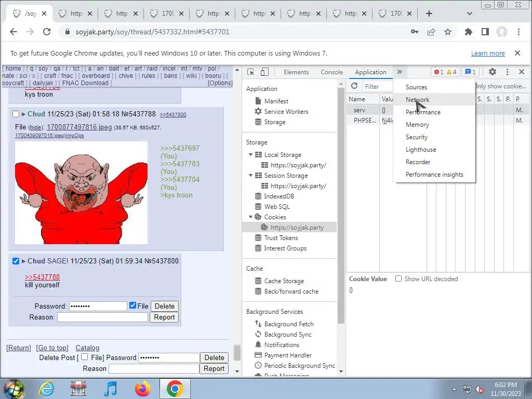The image size is (532, 399).
Task: Click the >>5437788 reply link
Action: tap(42, 277)
